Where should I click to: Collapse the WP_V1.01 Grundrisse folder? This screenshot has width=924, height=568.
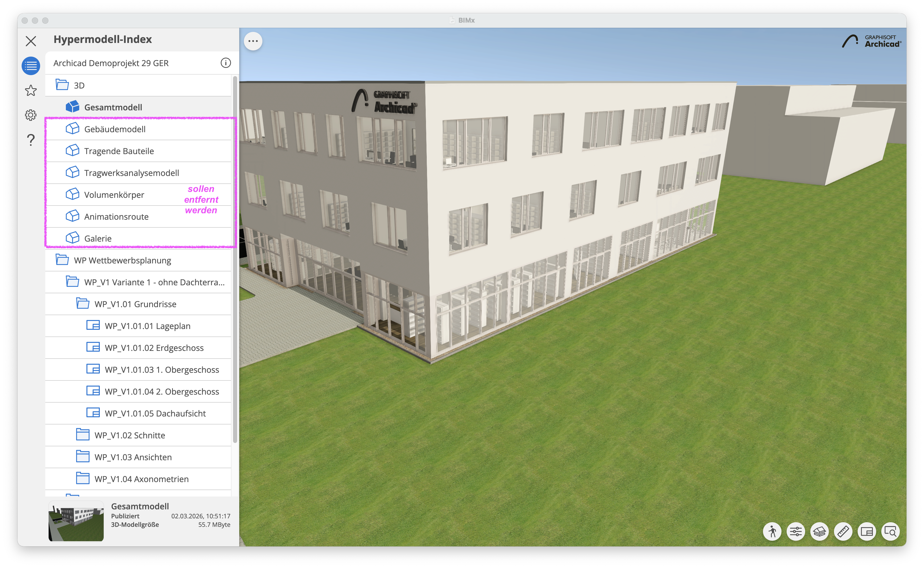coord(83,303)
